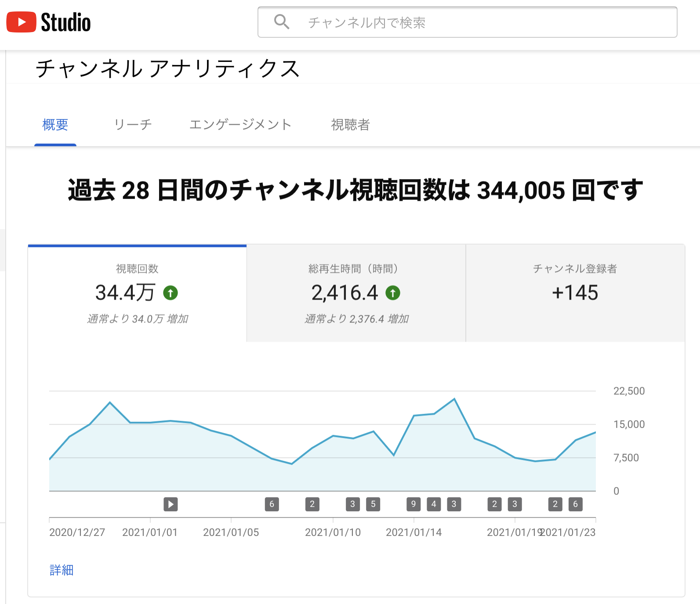Focus the チャンネル内で検索 search field
This screenshot has width=700, height=604.
pos(467,22)
